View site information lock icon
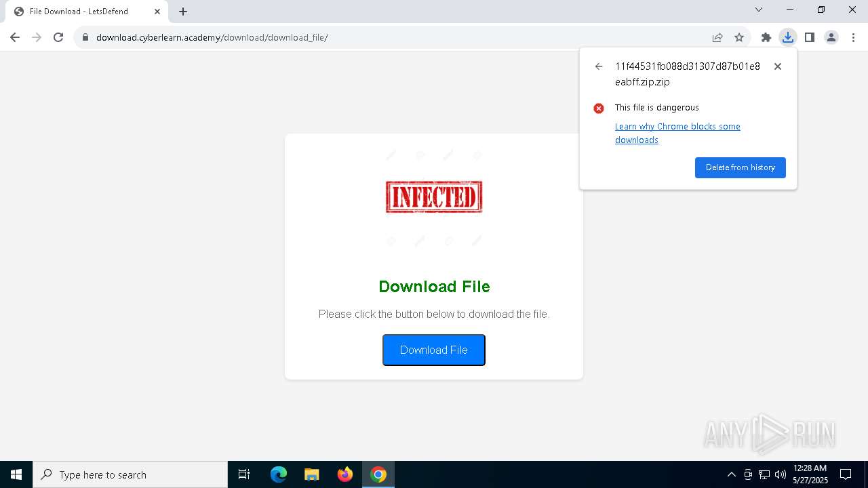 (85, 37)
